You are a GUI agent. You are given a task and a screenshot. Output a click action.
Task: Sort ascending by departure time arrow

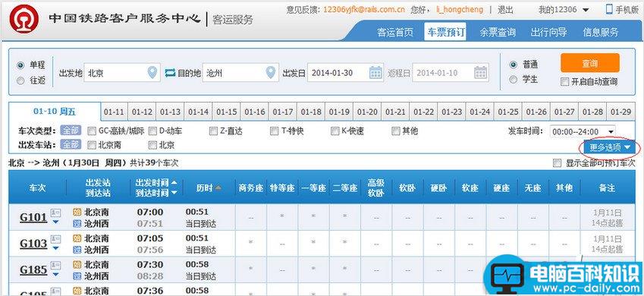(174, 182)
